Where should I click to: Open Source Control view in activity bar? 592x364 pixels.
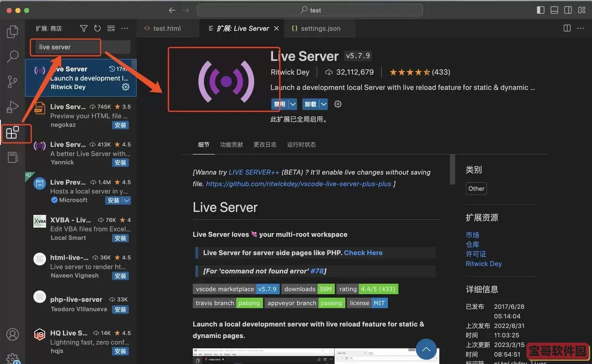[13, 82]
